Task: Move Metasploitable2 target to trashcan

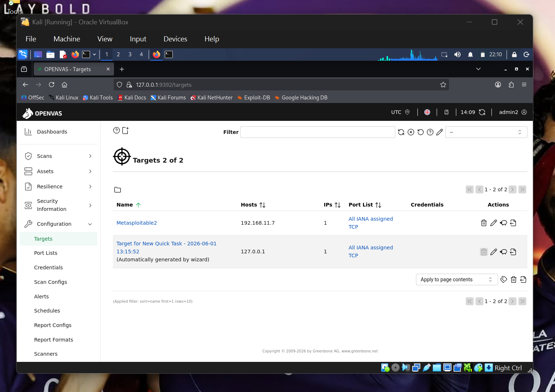Action: tap(484, 223)
